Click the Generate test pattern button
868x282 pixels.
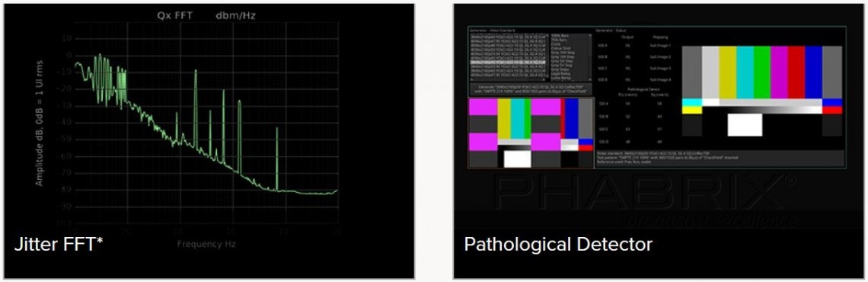pyautogui.click(x=531, y=89)
